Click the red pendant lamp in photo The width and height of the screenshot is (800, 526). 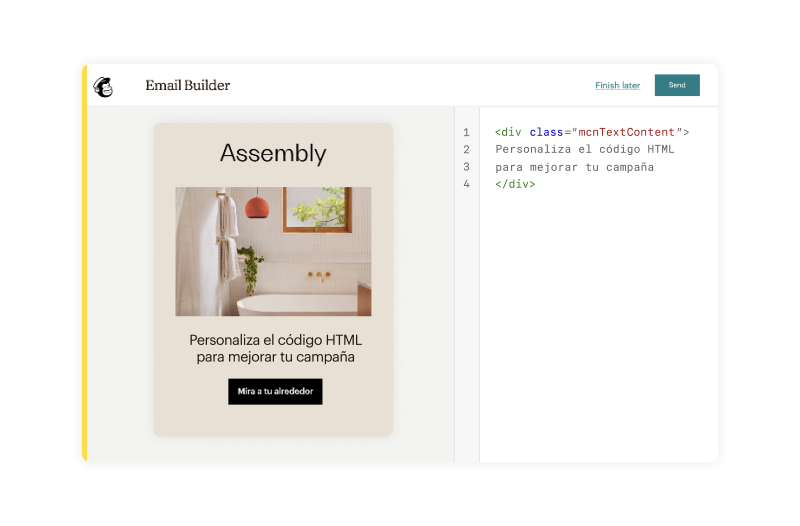[x=257, y=208]
